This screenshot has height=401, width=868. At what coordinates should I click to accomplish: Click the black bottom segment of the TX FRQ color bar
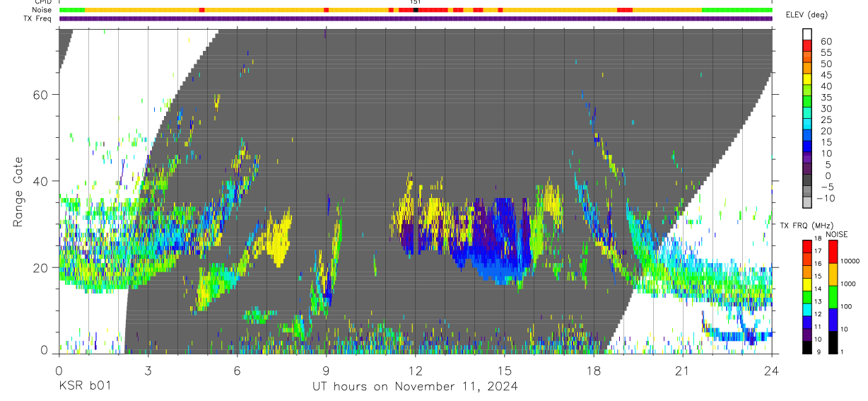pyautogui.click(x=807, y=348)
